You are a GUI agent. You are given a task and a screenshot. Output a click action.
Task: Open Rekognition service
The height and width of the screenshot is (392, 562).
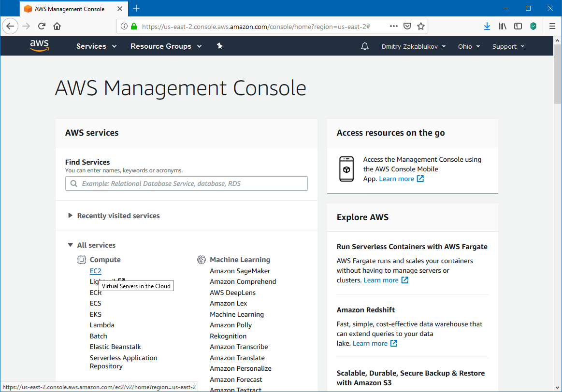click(228, 336)
